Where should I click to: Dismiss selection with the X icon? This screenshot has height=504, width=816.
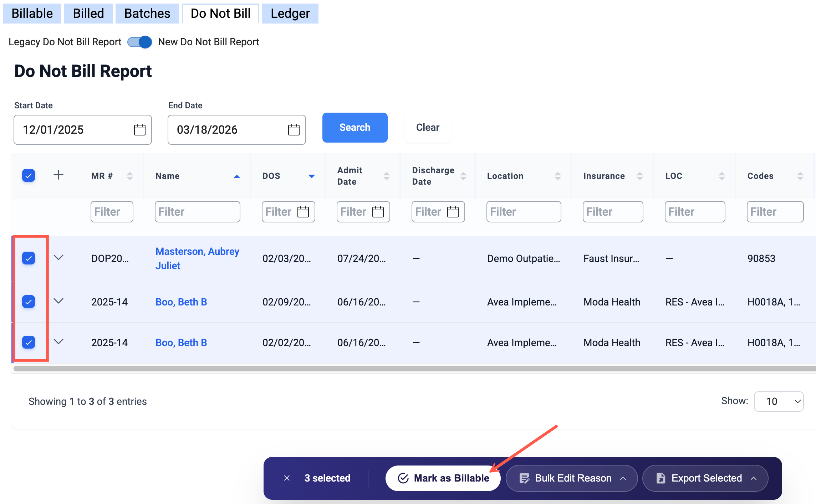(287, 478)
